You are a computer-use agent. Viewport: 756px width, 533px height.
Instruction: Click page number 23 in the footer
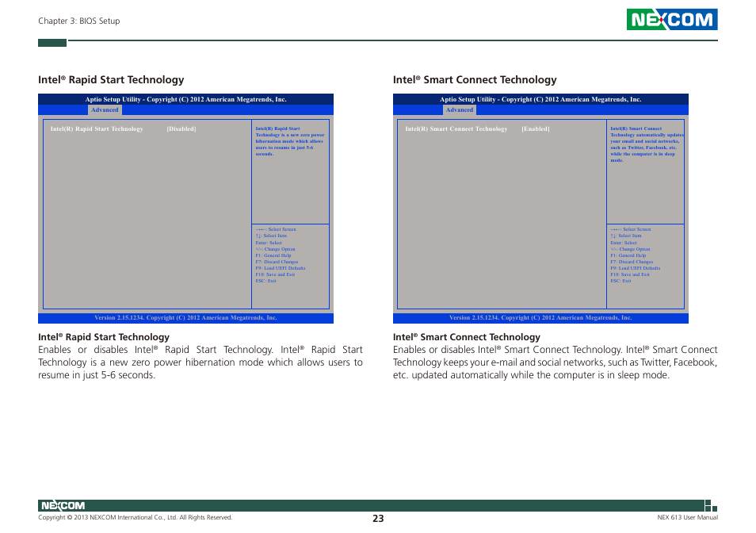[378, 518]
